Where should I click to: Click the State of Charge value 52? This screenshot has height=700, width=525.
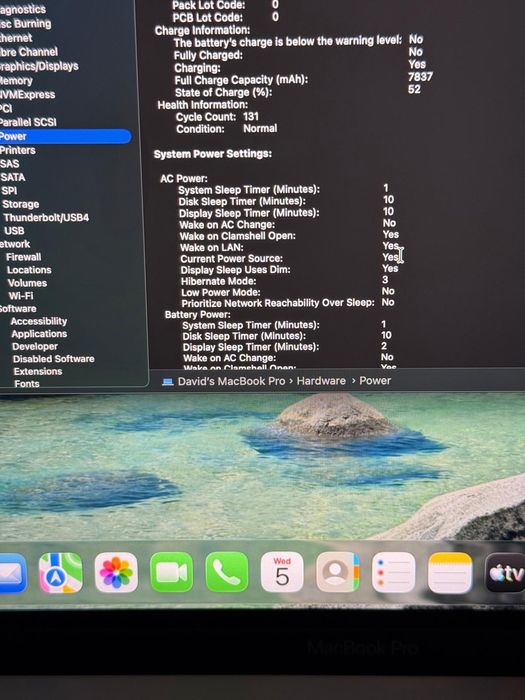(414, 89)
